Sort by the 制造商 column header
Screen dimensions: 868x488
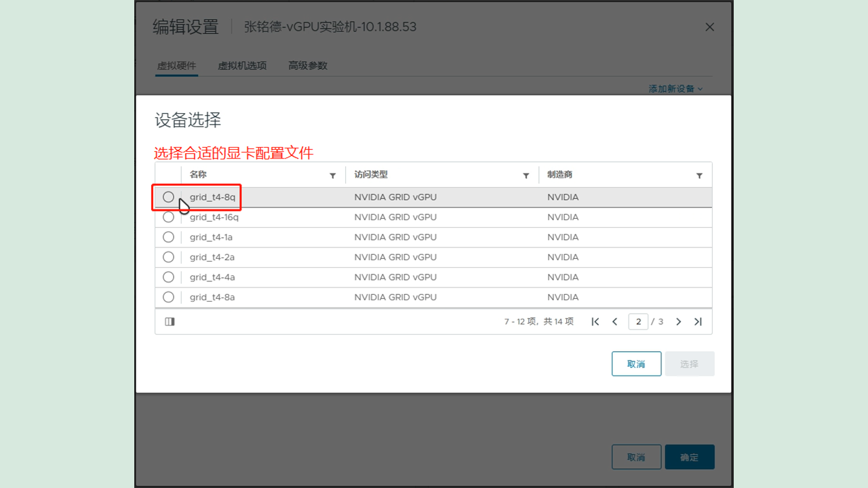pos(560,175)
